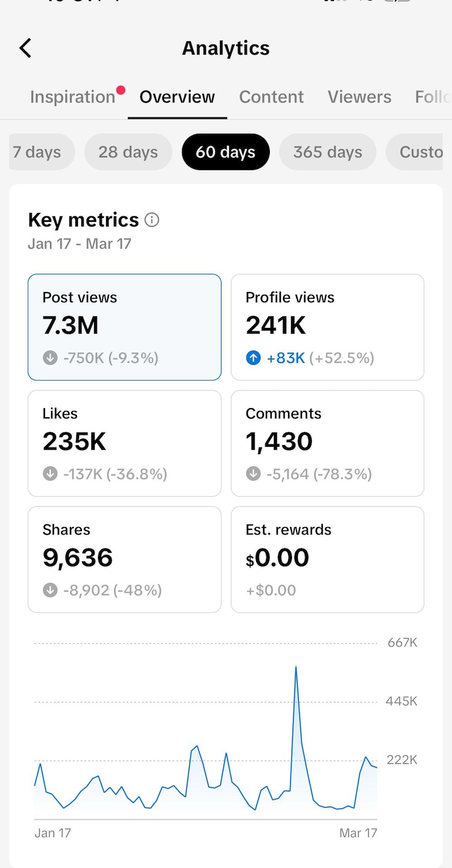
Task: Select the Post views metric card
Action: pos(125,327)
